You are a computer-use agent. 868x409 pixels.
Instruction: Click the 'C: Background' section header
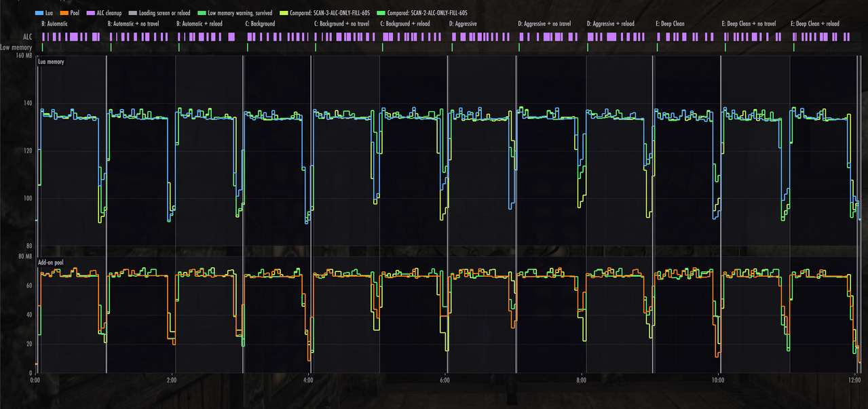coord(261,24)
